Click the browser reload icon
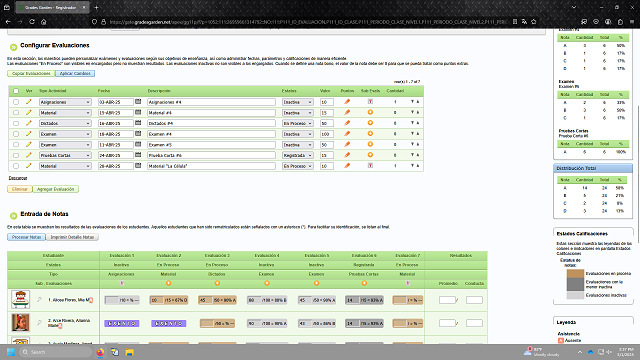This screenshot has width=640, height=360. pyautogui.click(x=32, y=22)
